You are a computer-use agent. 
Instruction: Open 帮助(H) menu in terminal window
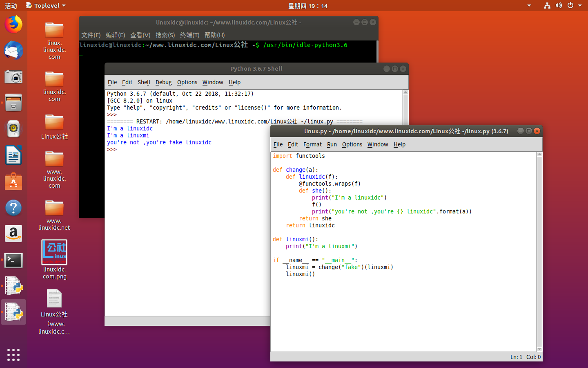coord(214,35)
